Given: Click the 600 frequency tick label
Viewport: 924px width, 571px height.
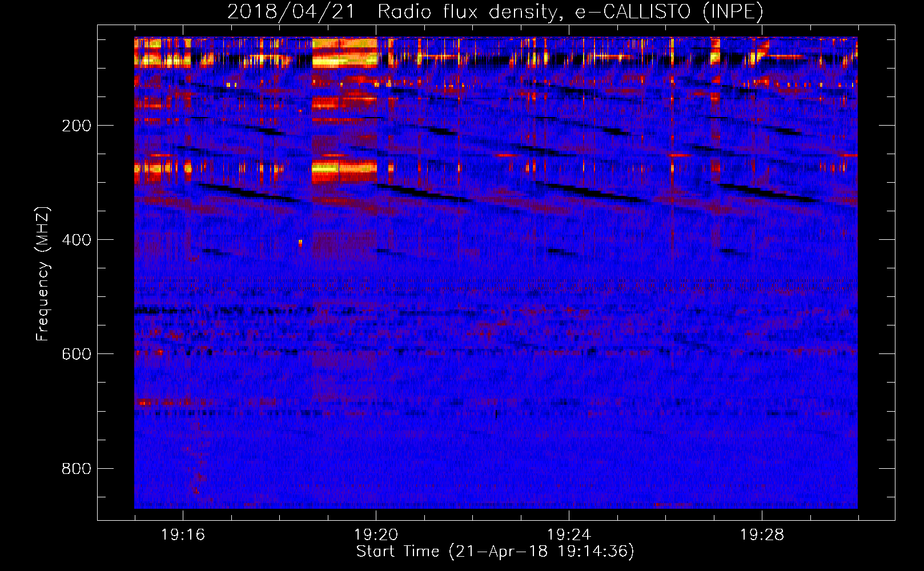Looking at the screenshot, I should tap(77, 354).
